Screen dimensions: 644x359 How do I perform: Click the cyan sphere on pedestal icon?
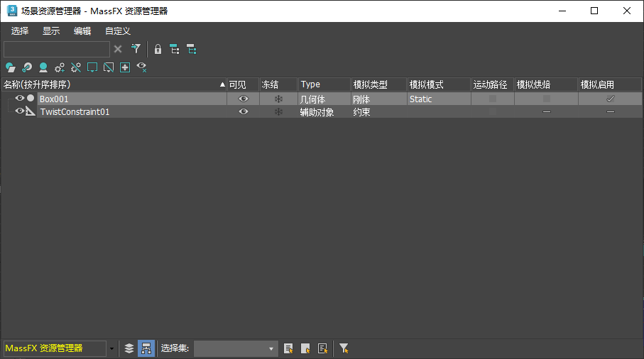click(x=43, y=67)
